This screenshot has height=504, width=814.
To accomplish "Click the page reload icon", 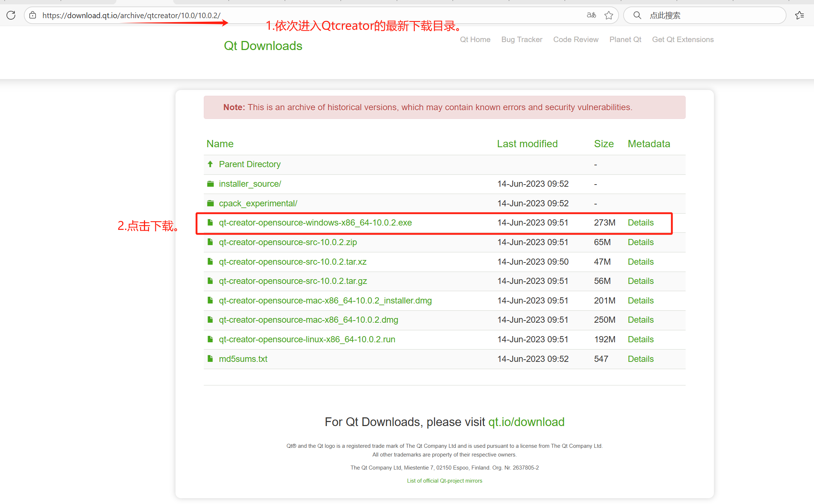I will point(11,15).
